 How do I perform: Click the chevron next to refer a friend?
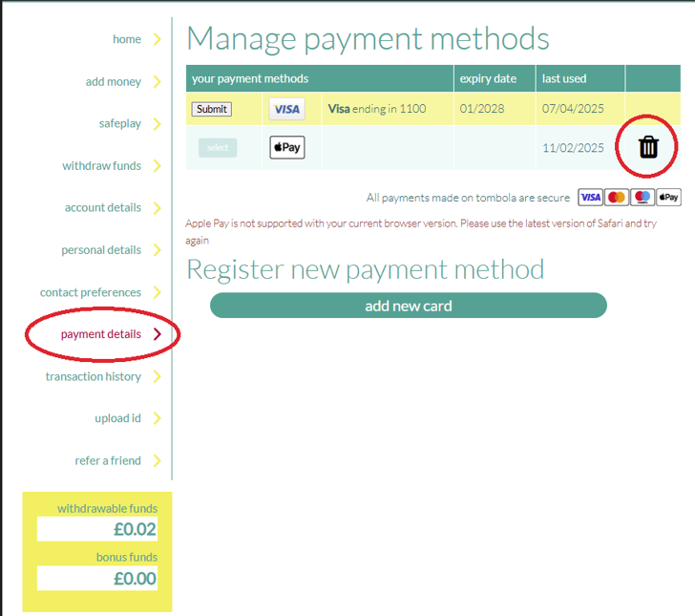tap(157, 460)
